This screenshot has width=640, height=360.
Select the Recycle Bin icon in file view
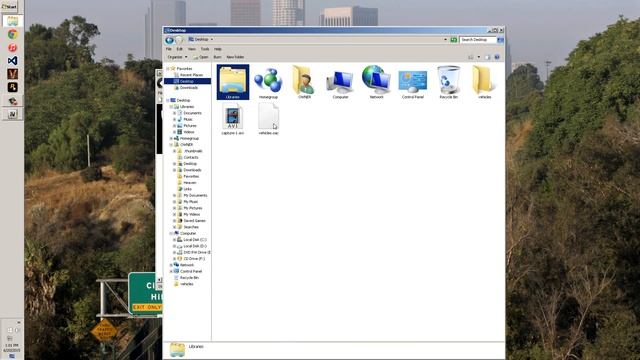pyautogui.click(x=449, y=82)
